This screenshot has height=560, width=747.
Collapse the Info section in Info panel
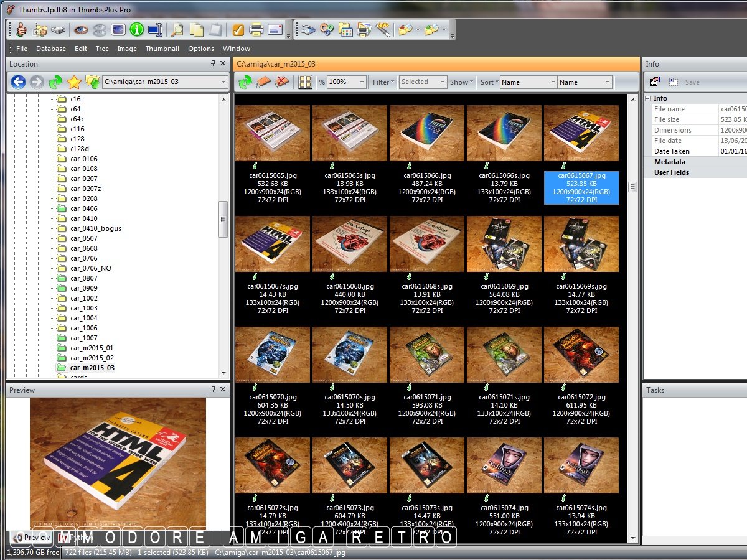pyautogui.click(x=648, y=98)
